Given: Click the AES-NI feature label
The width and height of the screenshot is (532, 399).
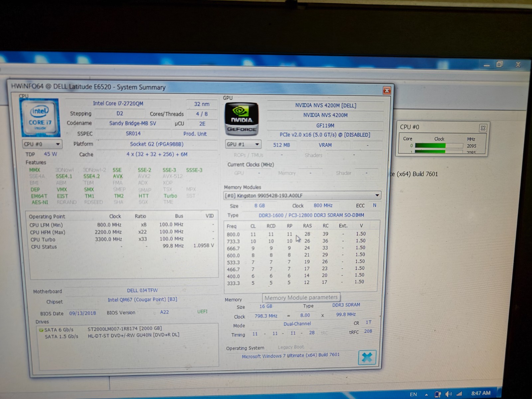Looking at the screenshot, I should click(x=40, y=202).
